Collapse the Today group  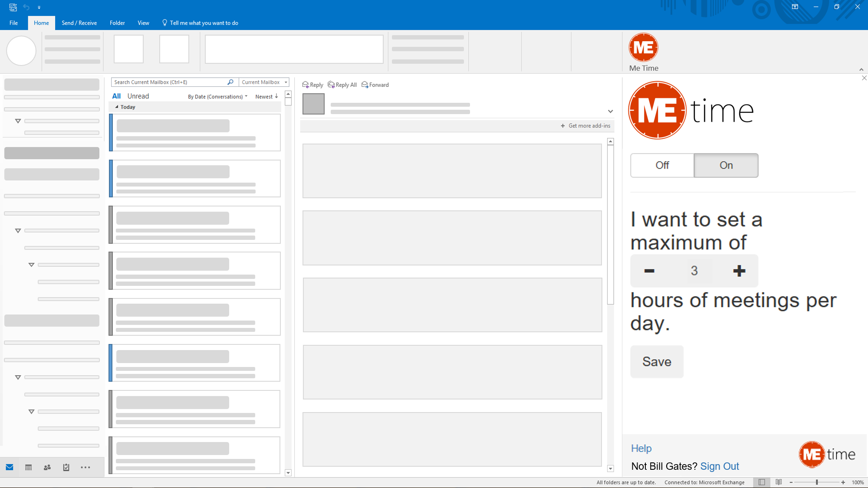(x=116, y=107)
